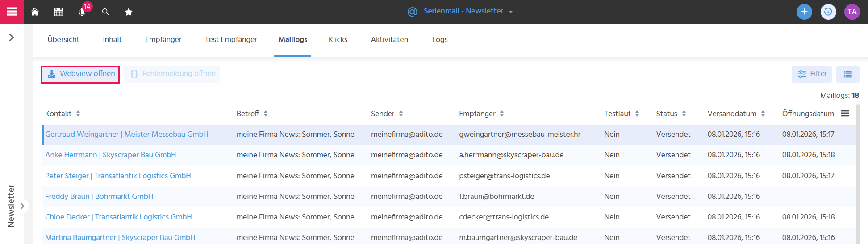This screenshot has height=244, width=868.
Task: Open contact Martina Baumgartner link
Action: [x=120, y=237]
